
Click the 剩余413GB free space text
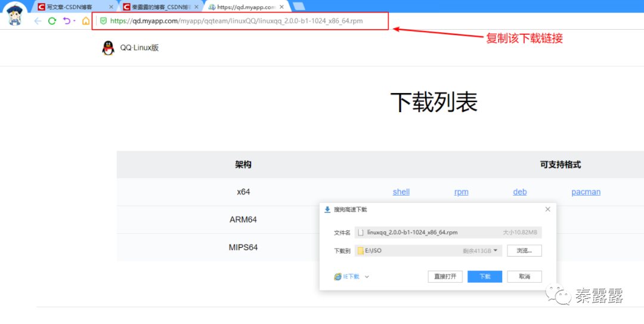pos(477,251)
